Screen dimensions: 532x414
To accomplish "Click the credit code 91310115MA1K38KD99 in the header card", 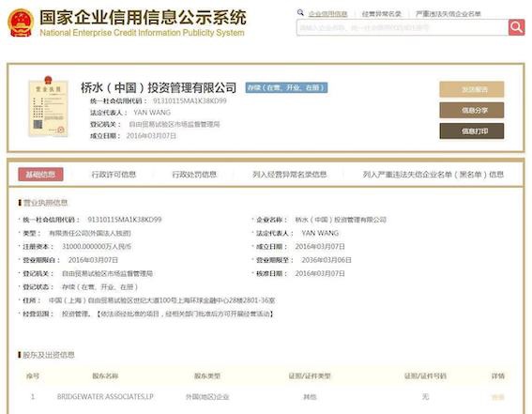I will point(190,100).
